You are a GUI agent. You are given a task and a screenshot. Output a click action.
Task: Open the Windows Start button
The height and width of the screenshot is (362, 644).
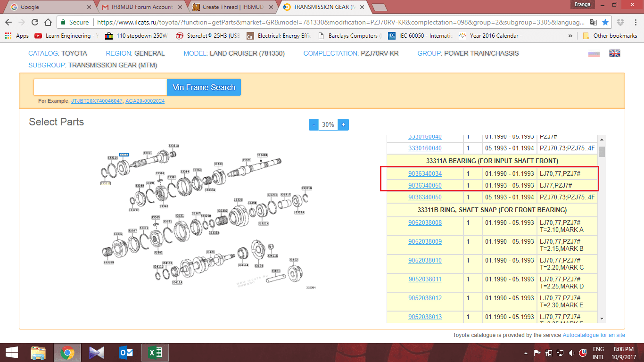pos(11,352)
